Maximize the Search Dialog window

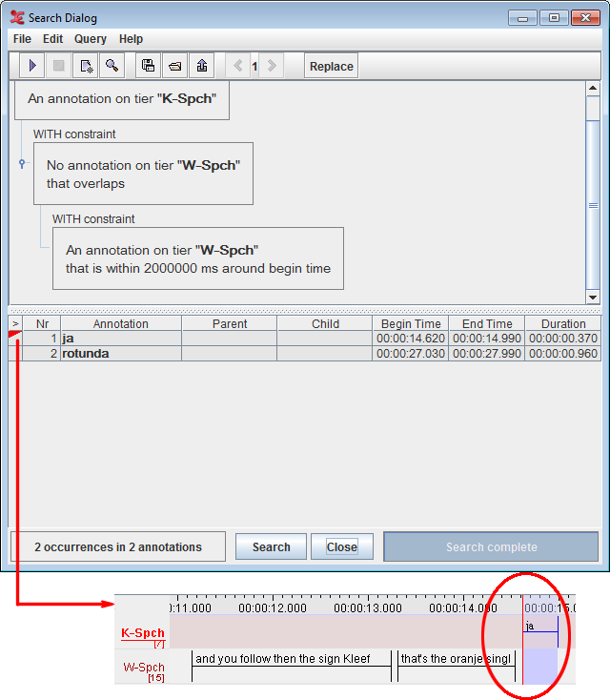[554, 18]
